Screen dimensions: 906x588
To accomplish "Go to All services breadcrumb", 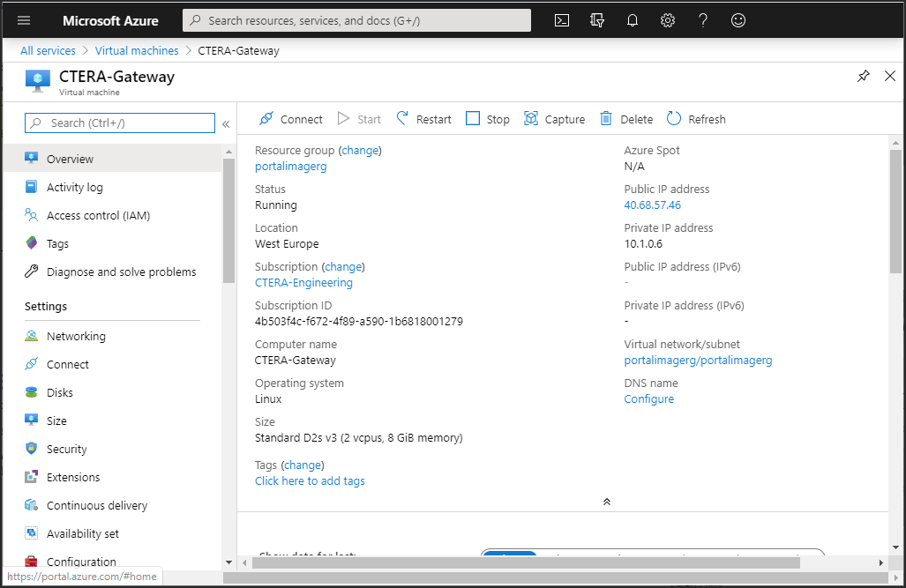I will 48,51.
